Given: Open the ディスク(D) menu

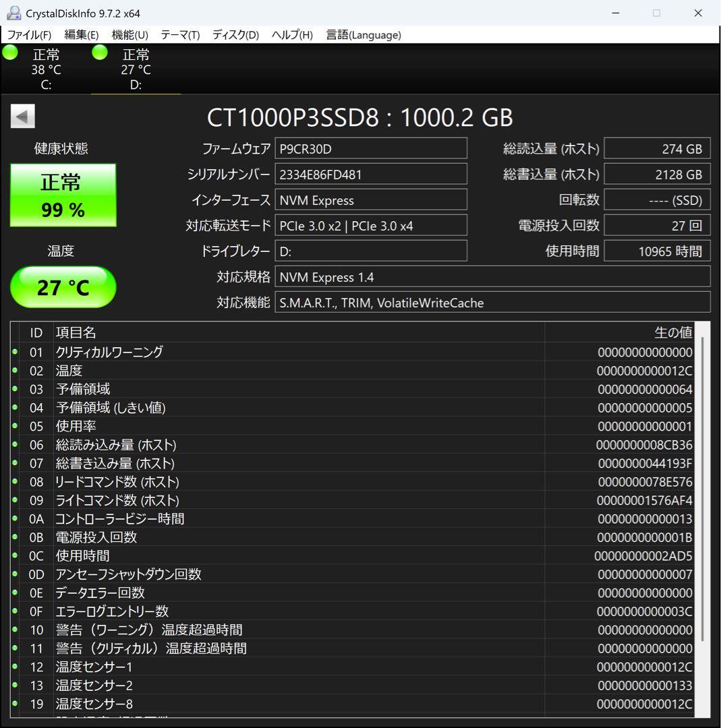Looking at the screenshot, I should click(234, 34).
